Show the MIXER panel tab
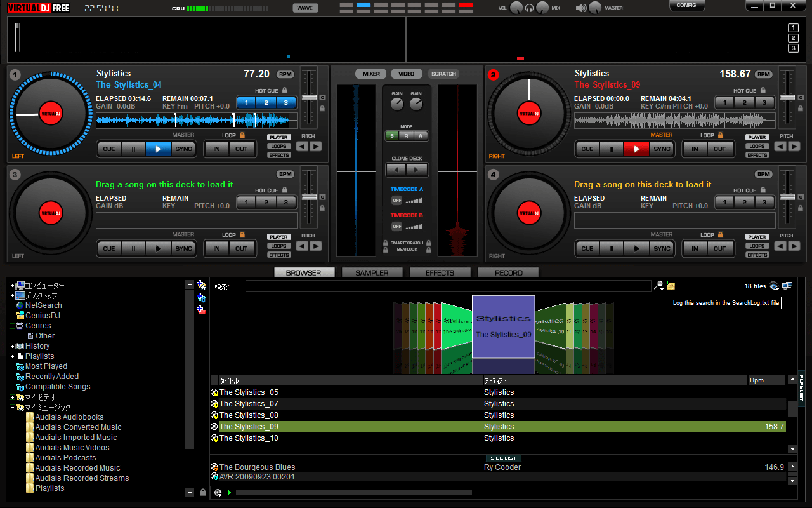 click(x=371, y=74)
